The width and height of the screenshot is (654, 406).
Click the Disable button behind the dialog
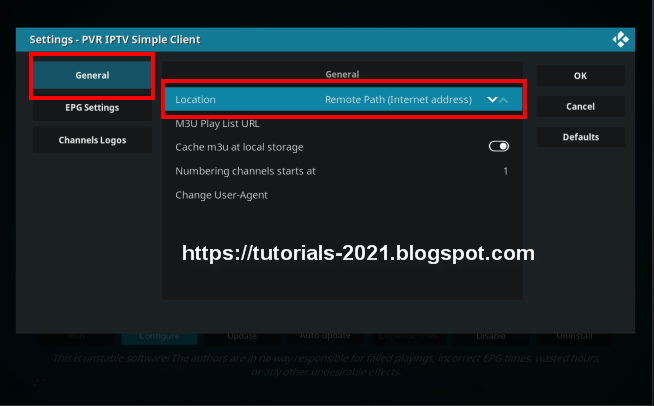pyautogui.click(x=491, y=338)
